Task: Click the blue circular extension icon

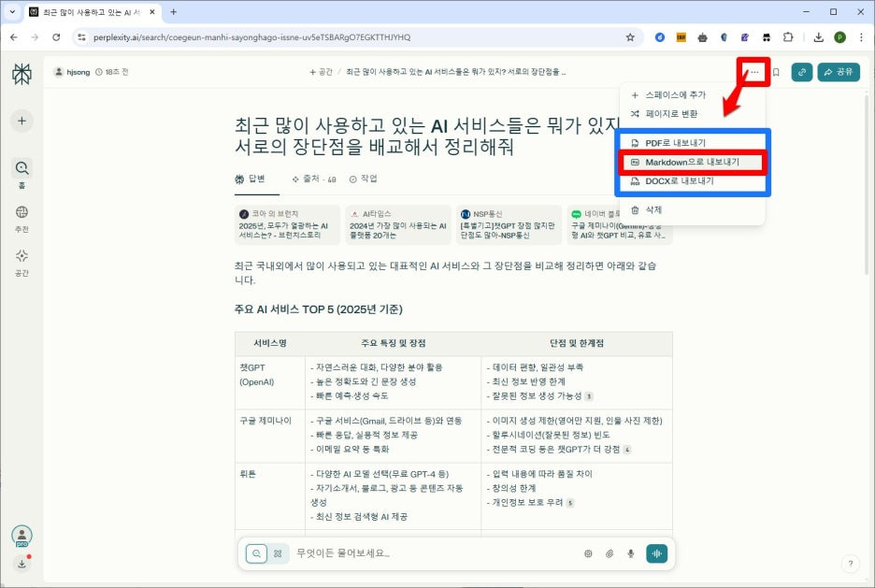Action: click(660, 37)
